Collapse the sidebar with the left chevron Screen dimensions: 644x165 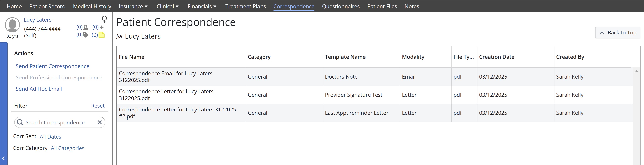[x=4, y=158]
